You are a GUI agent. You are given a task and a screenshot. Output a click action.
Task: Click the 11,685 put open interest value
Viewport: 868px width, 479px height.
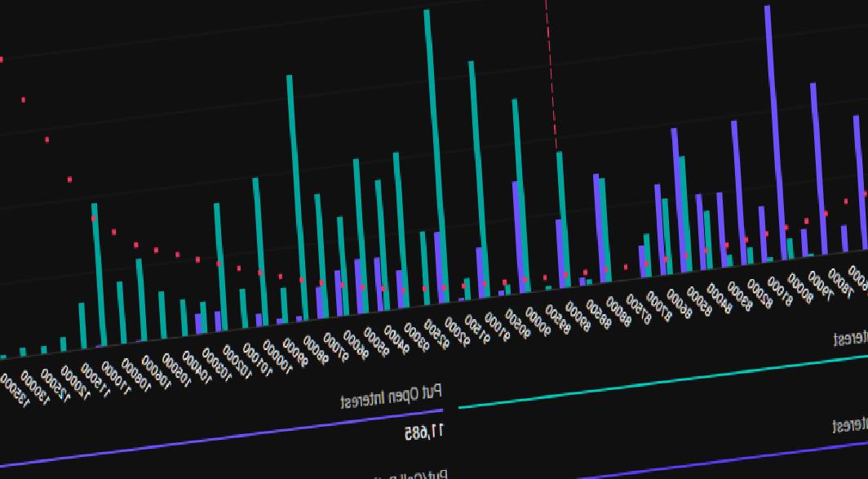[424, 432]
